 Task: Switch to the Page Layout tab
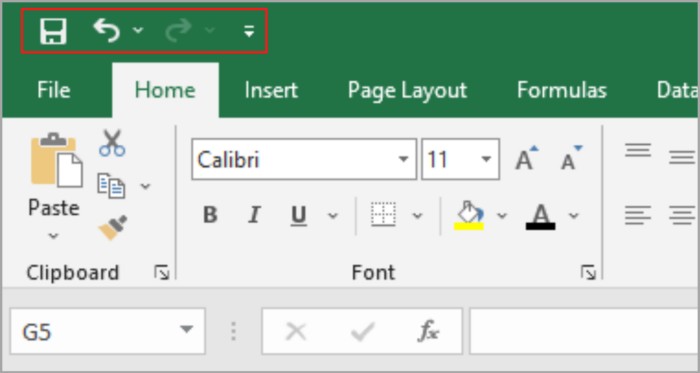(x=407, y=90)
